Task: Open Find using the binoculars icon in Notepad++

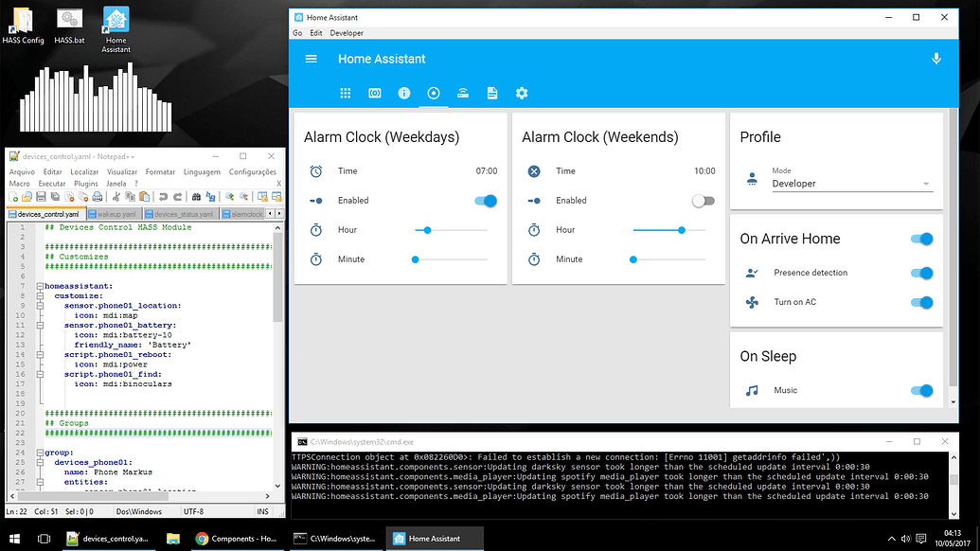Action: (x=197, y=196)
